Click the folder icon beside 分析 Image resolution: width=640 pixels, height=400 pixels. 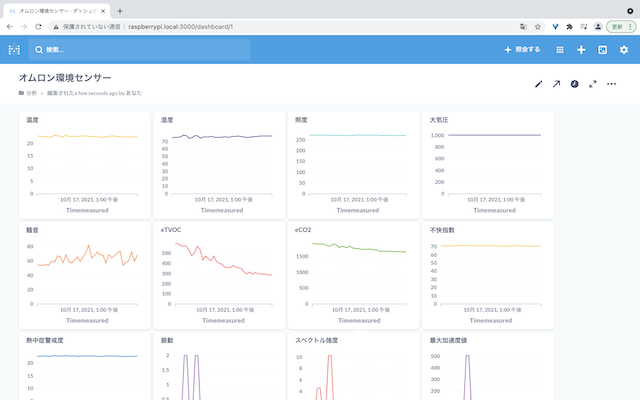tap(21, 93)
